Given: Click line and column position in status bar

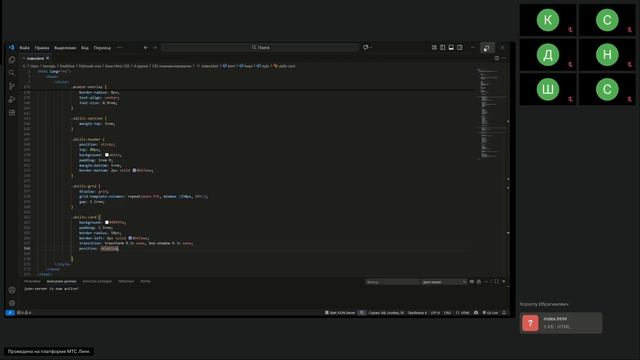Looking at the screenshot, I should click(x=386, y=313).
